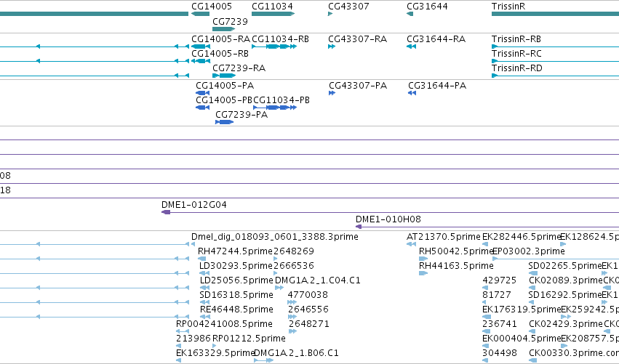Select the CG14005 gene feature
The image size is (619, 364).
click(200, 14)
